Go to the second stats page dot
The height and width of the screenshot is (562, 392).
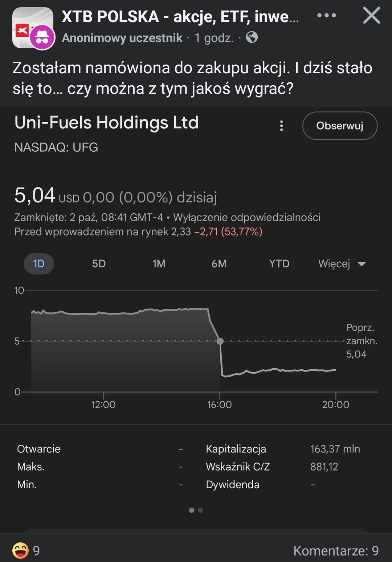[x=200, y=510]
